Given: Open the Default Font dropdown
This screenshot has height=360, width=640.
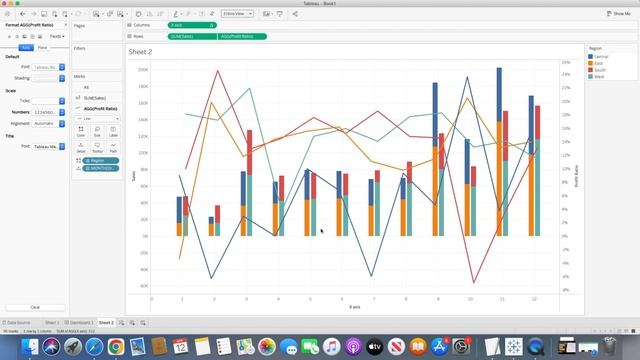Looking at the screenshot, I should pyautogui.click(x=49, y=67).
